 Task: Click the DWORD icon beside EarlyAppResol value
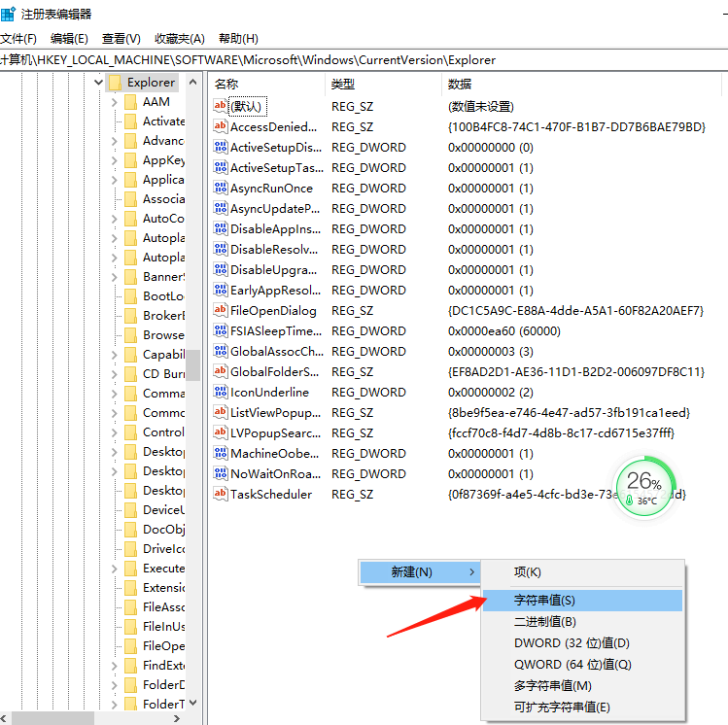click(220, 290)
